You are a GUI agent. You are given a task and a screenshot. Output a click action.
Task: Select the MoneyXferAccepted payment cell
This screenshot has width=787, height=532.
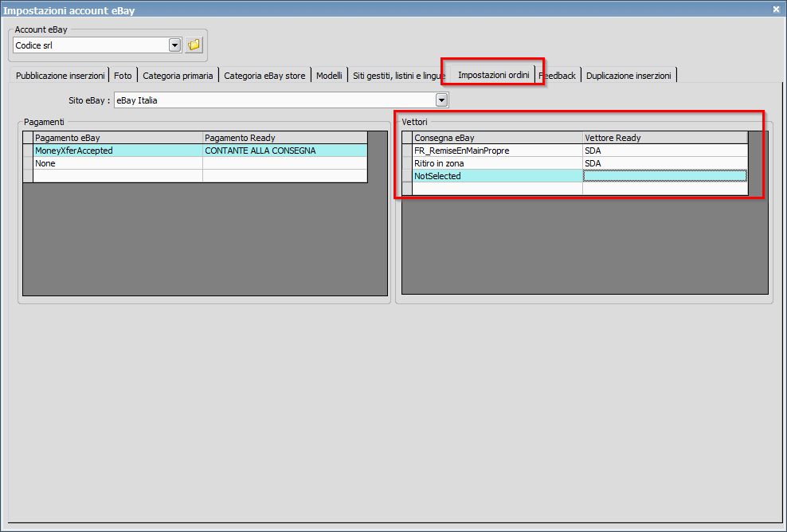pos(118,151)
